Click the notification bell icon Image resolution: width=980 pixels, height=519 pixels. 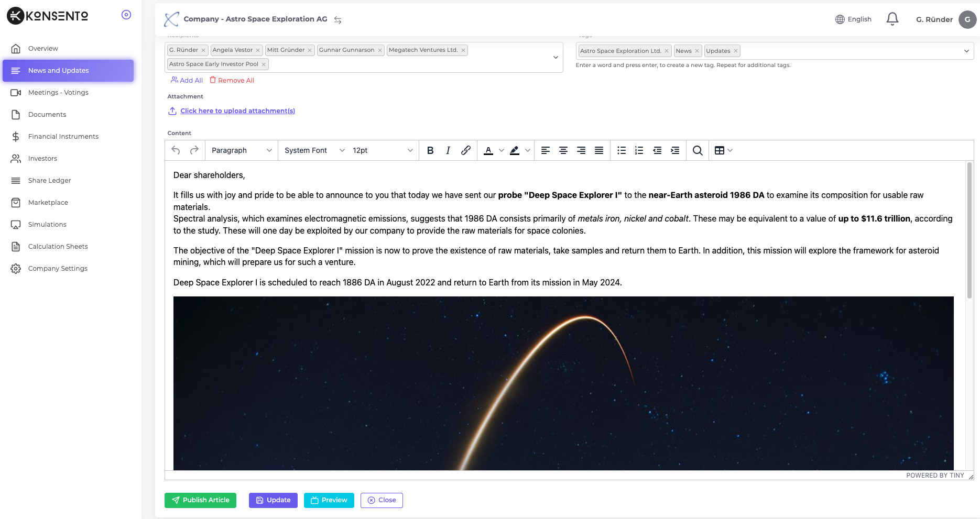892,19
